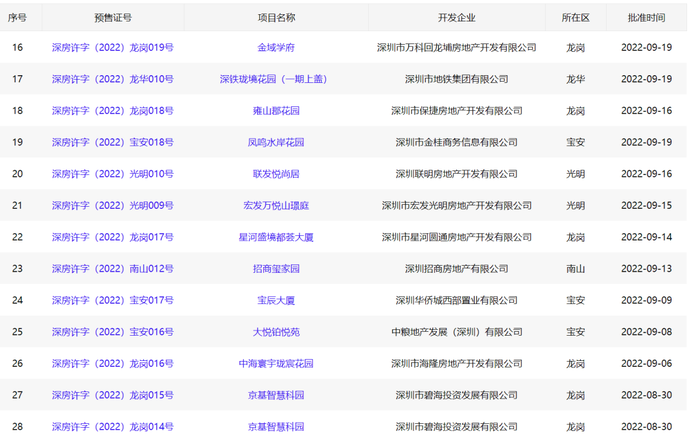Open the 大悦铂悦苑 project link
The height and width of the screenshot is (442, 700).
pos(276,332)
